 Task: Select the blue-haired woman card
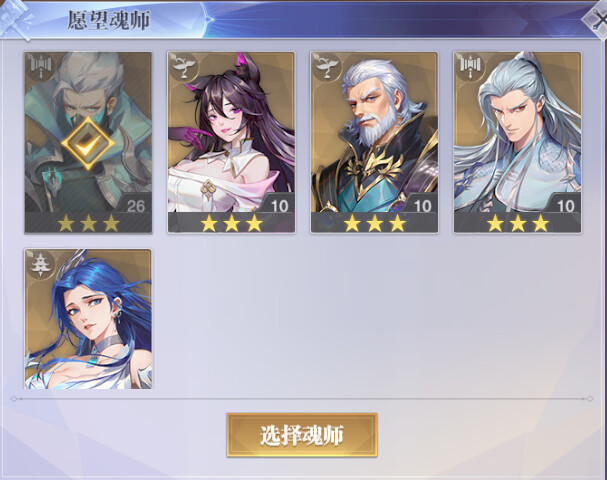[88, 319]
